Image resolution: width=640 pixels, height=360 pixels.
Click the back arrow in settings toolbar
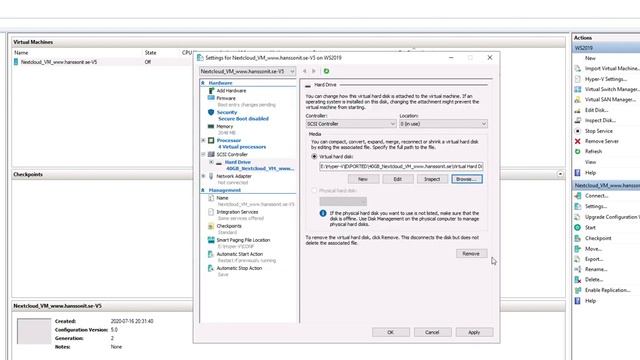click(x=304, y=71)
